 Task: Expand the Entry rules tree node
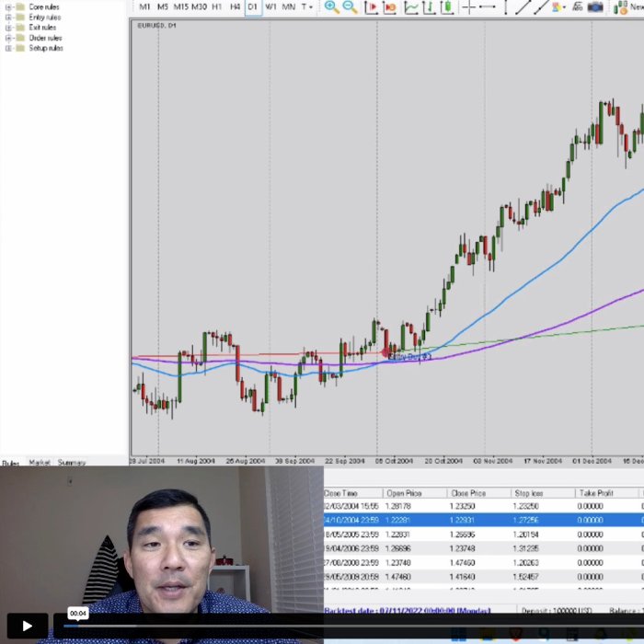[8, 17]
